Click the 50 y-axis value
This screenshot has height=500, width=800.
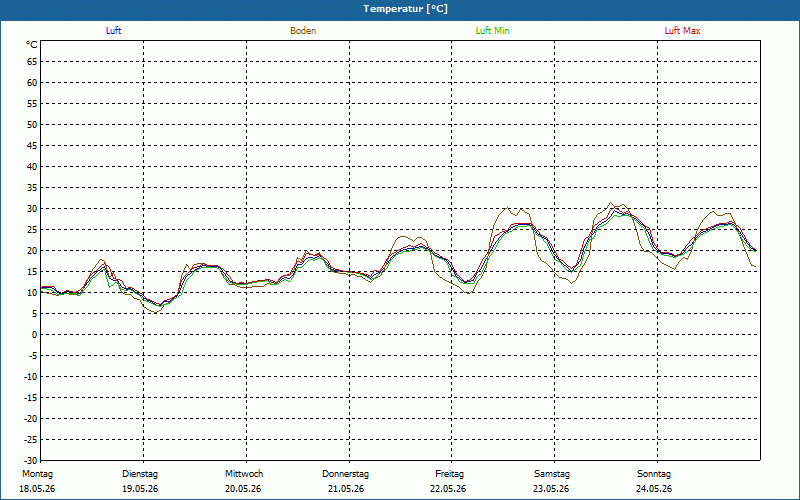32,124
